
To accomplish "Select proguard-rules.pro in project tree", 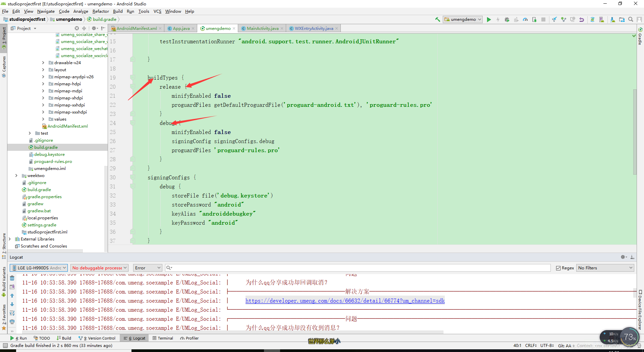I will pos(53,162).
